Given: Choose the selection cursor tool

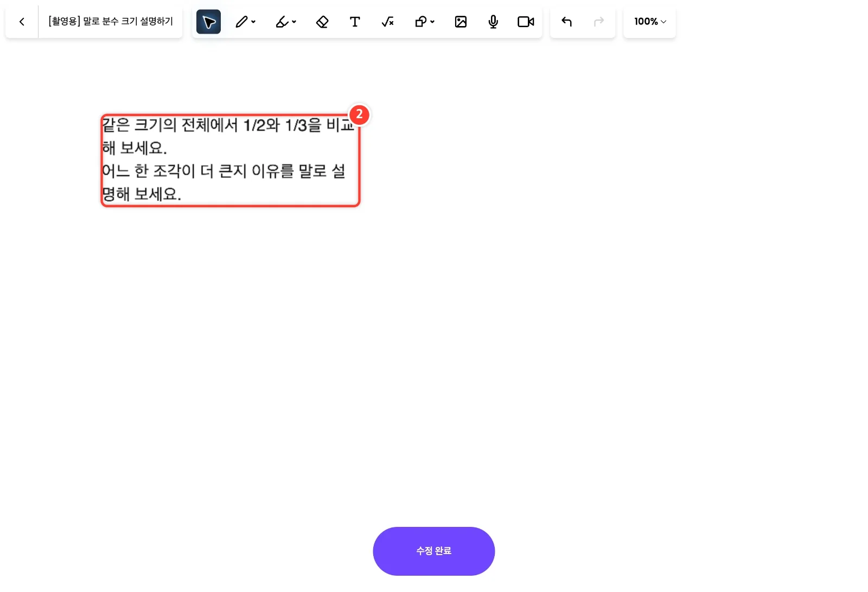Looking at the screenshot, I should (208, 22).
